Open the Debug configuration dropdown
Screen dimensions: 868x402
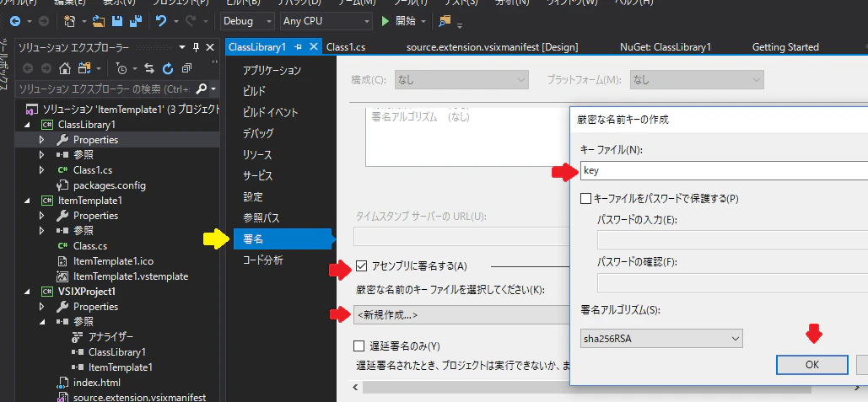click(x=247, y=22)
